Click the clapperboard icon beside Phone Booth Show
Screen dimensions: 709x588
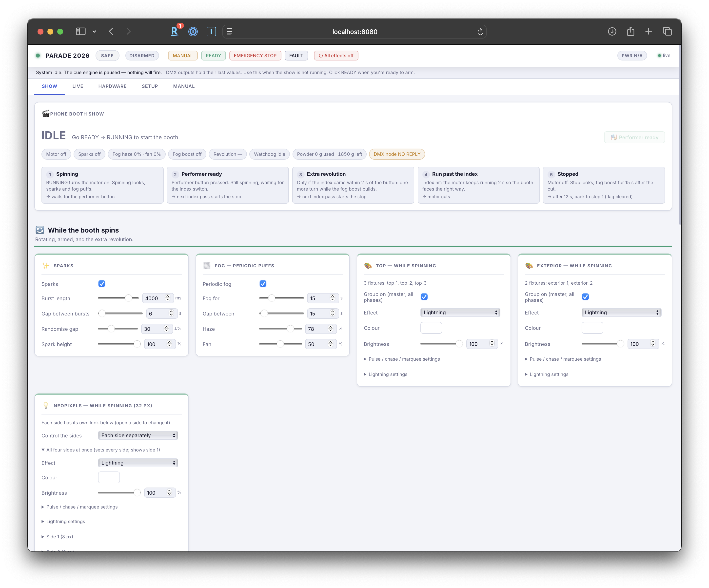coord(46,113)
